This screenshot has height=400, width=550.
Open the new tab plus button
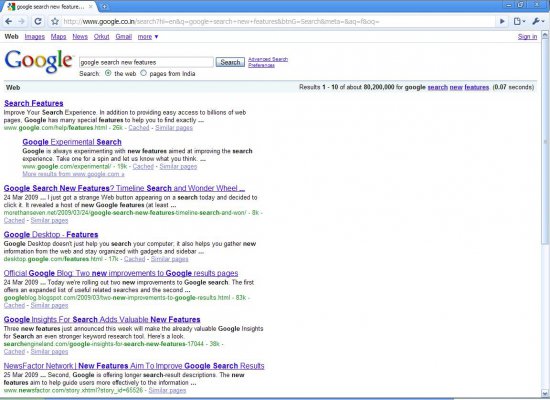(104, 6)
